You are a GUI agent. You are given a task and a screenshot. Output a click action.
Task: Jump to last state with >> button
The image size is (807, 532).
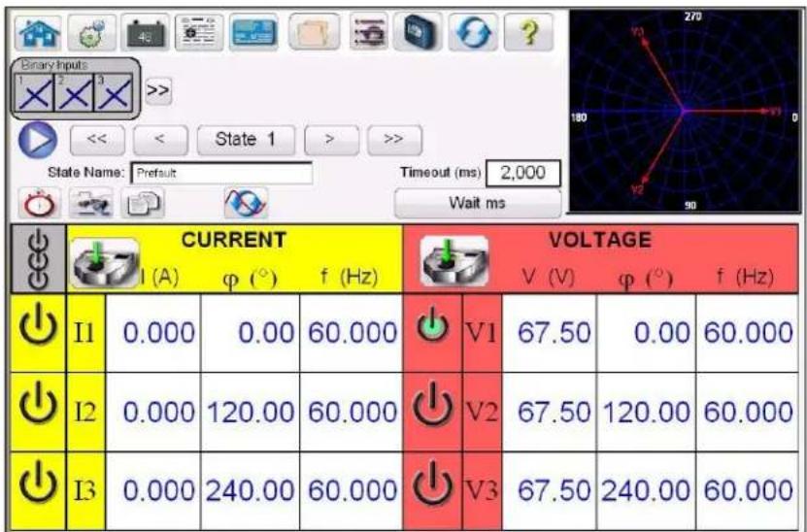click(394, 140)
